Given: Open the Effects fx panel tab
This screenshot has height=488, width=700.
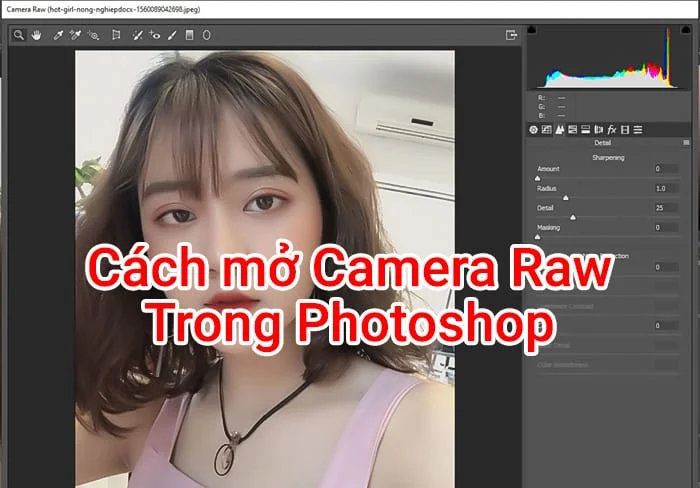Looking at the screenshot, I should (x=612, y=129).
